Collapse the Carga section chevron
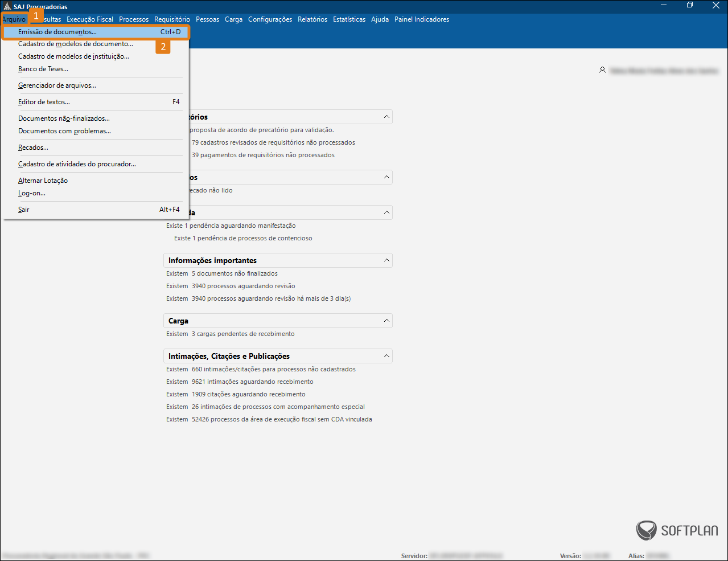Image resolution: width=728 pixels, height=561 pixels. pyautogui.click(x=386, y=321)
